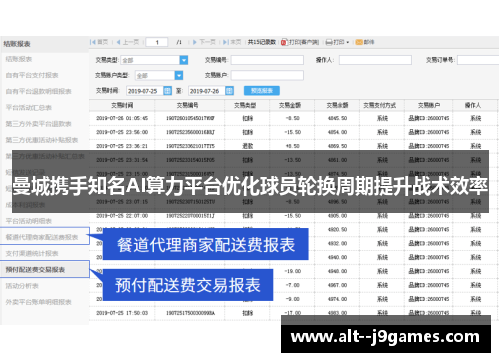The height and width of the screenshot is (362, 500).
Task: Open 第三方外卖平台退款表 in sidebar
Action: point(38,124)
